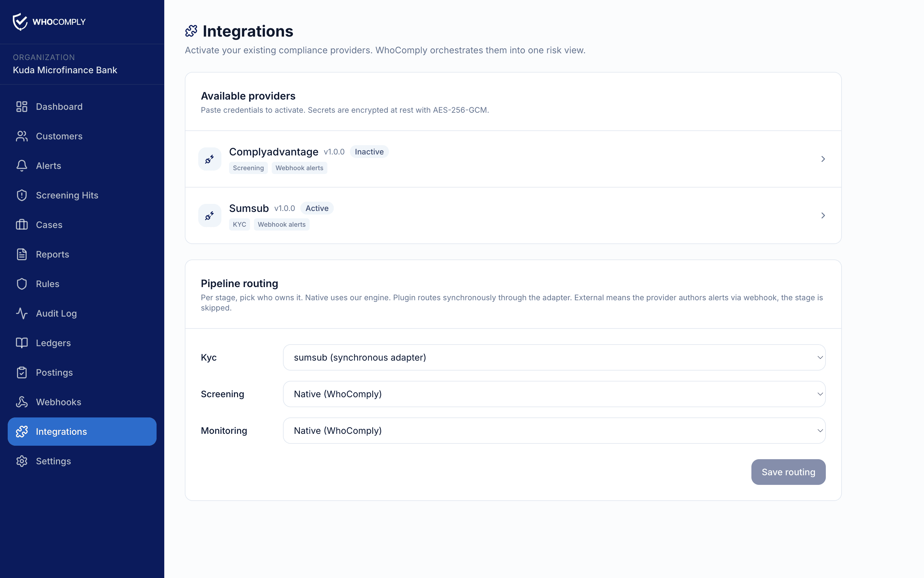Click the KYC capability tag

(x=239, y=224)
